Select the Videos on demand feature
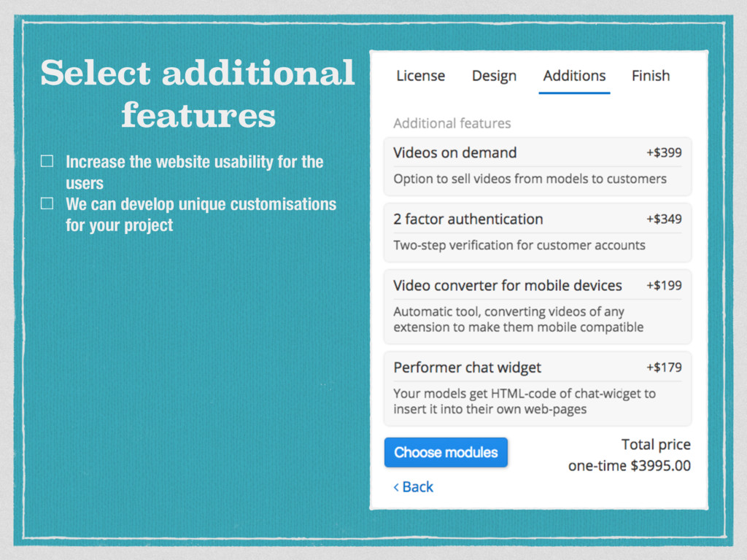Image resolution: width=747 pixels, height=560 pixels. tap(454, 153)
